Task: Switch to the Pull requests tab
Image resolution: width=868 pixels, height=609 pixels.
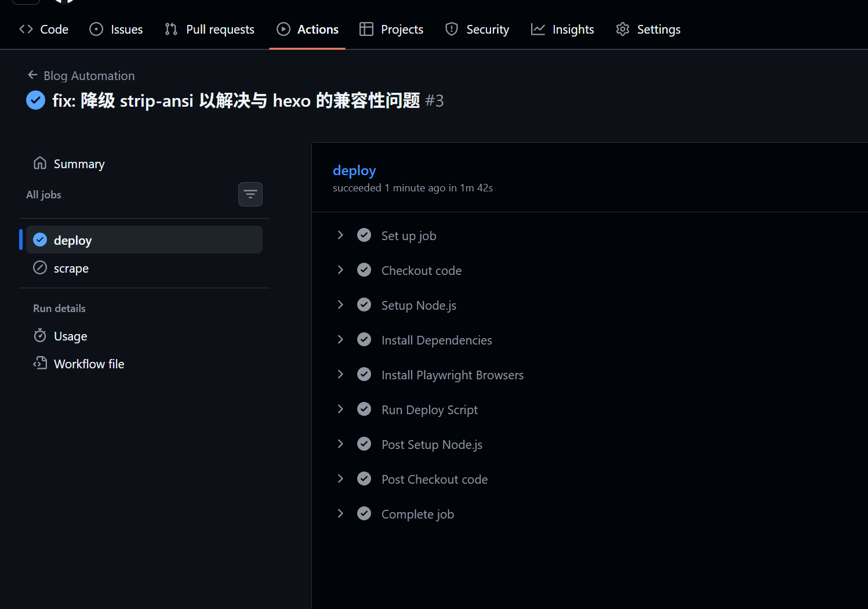Action: (209, 30)
